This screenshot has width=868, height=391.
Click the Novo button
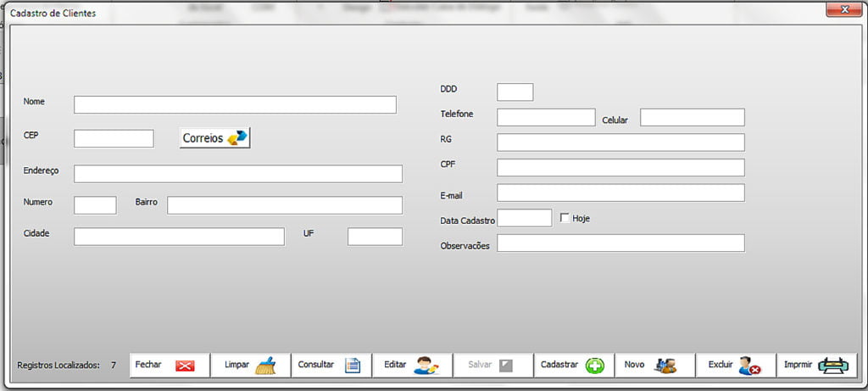tap(654, 366)
